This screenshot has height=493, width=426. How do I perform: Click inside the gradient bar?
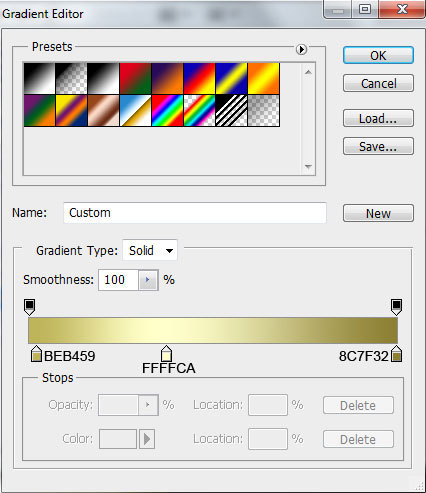click(x=213, y=330)
